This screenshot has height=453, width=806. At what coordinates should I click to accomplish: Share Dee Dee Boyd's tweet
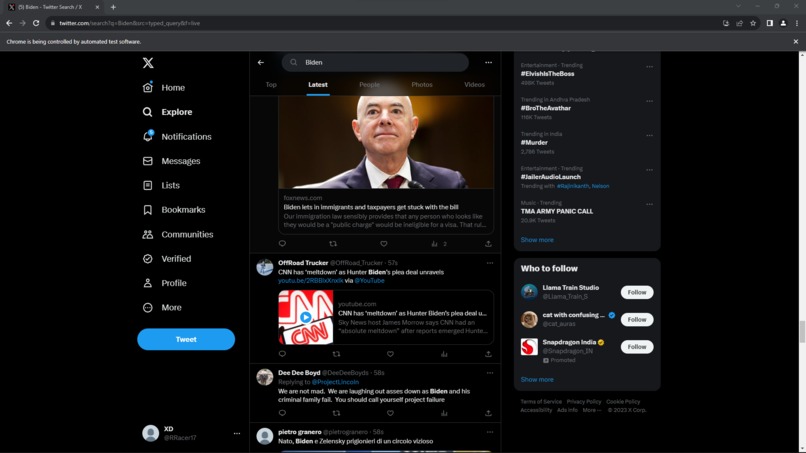pyautogui.click(x=488, y=413)
